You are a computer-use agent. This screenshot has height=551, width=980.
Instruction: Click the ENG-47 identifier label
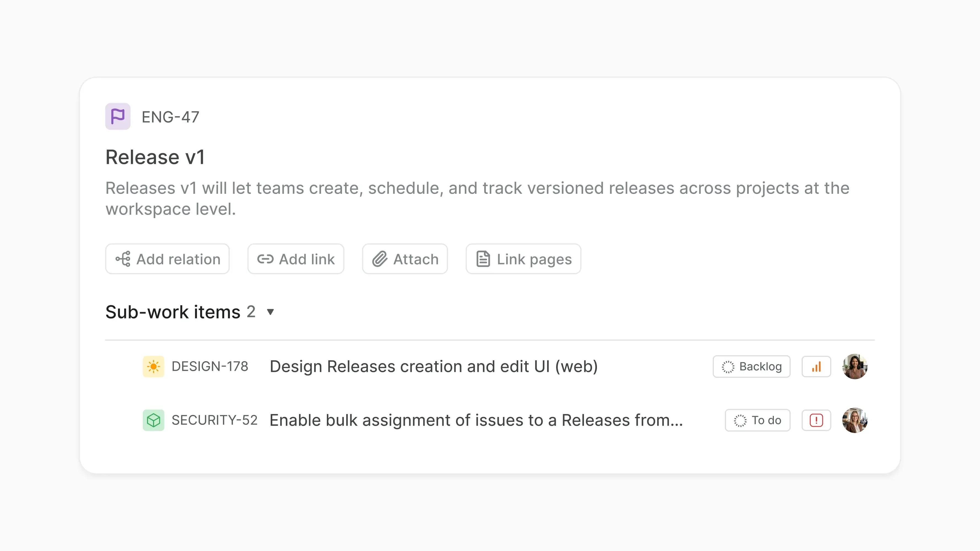[170, 117]
